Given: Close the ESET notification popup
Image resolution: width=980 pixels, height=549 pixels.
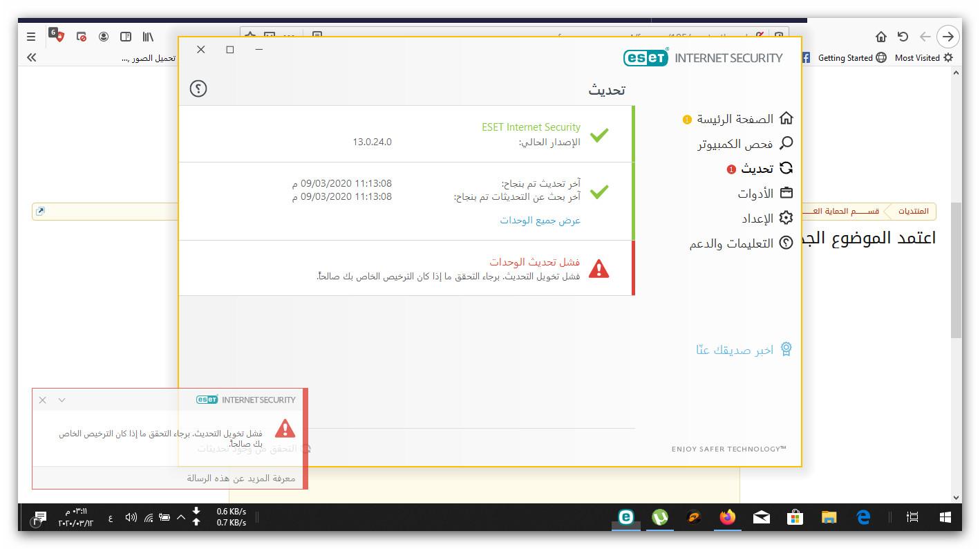Looking at the screenshot, I should [x=42, y=400].
